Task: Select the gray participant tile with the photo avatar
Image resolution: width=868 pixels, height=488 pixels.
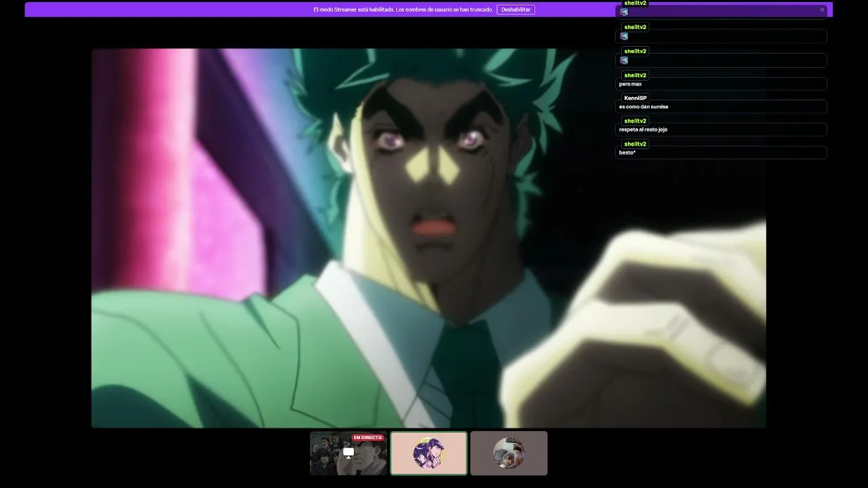Action: click(x=509, y=453)
